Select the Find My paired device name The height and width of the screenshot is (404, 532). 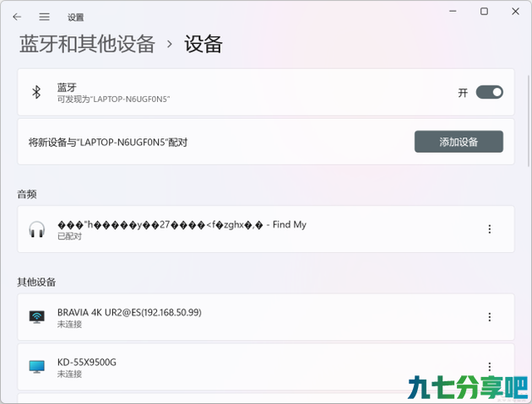[x=182, y=224]
